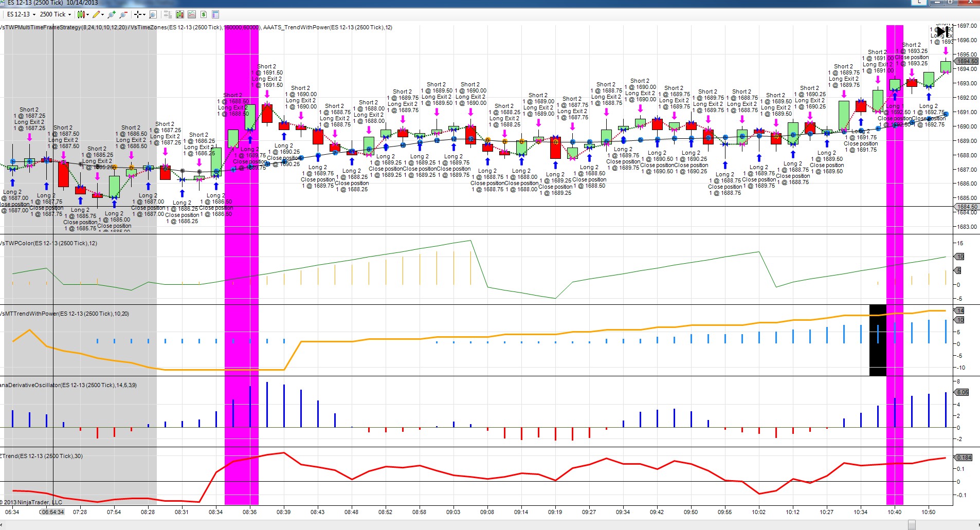This screenshot has height=530, width=980.
Task: Expand the drawing tools arrow menu
Action: click(102, 14)
